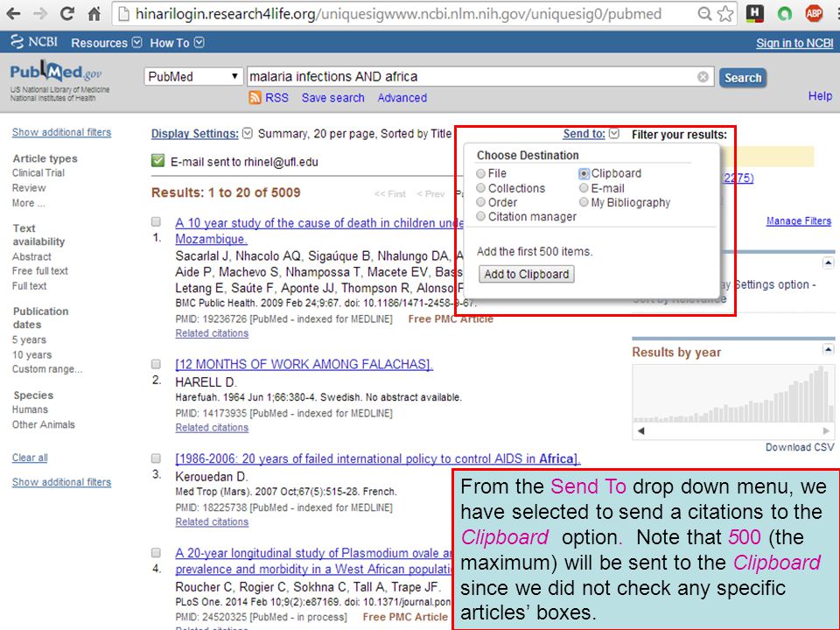The height and width of the screenshot is (630, 840).
Task: Click the browser address bar
Action: click(412, 14)
